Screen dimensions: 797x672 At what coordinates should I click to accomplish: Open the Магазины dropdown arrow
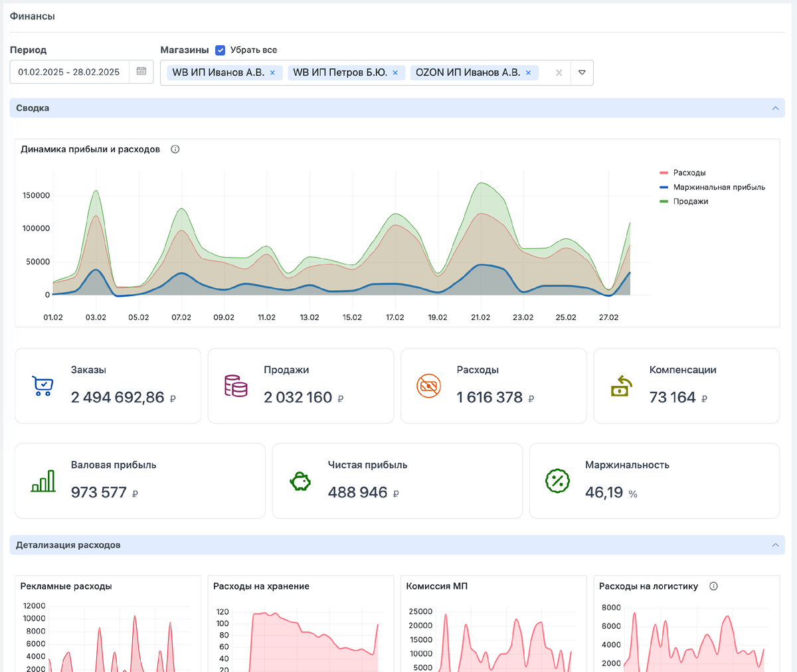582,73
